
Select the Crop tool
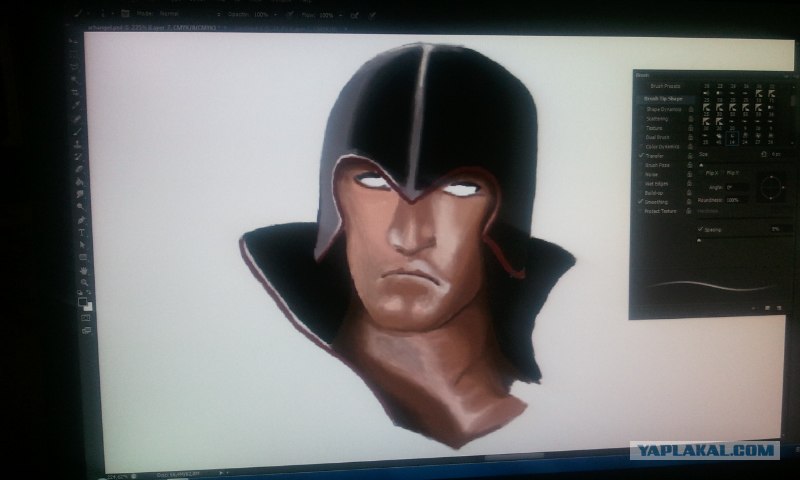pyautogui.click(x=76, y=92)
